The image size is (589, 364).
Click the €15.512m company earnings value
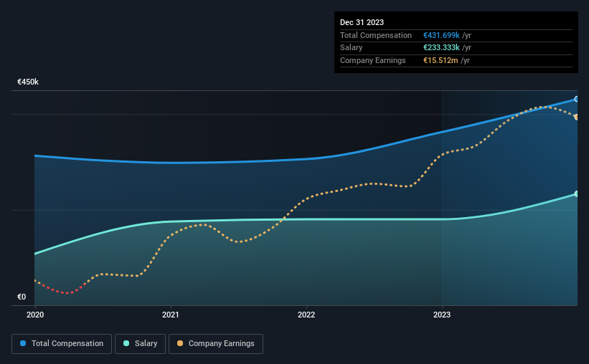[x=440, y=60]
